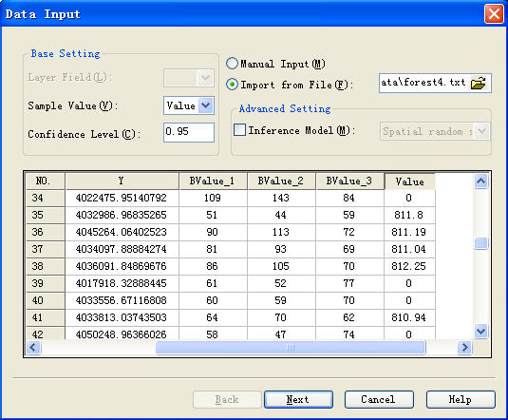
Task: Click the table scroll down arrow
Action: (480, 332)
